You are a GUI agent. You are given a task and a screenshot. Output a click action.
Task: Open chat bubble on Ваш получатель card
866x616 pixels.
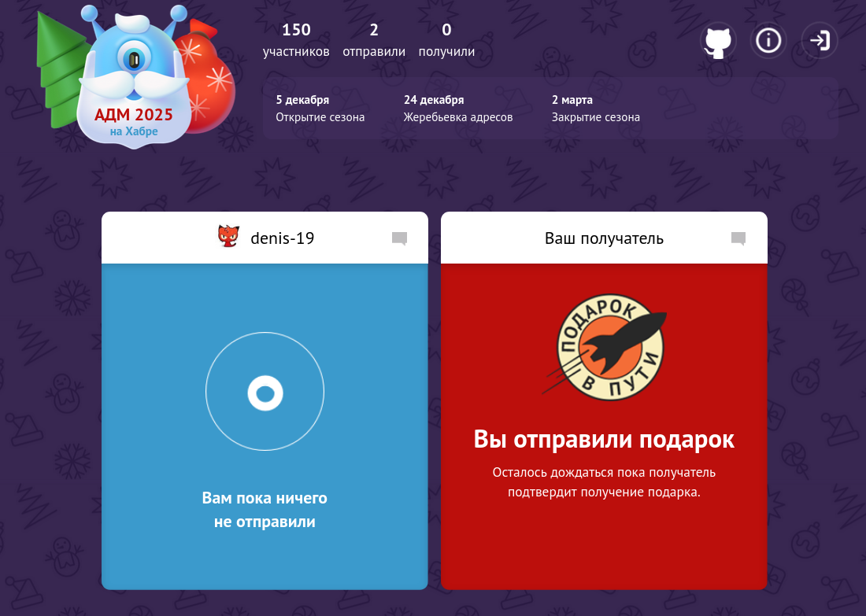[738, 238]
